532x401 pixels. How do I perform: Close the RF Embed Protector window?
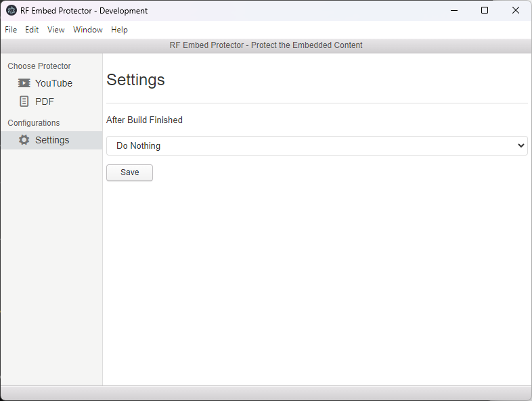click(x=515, y=11)
